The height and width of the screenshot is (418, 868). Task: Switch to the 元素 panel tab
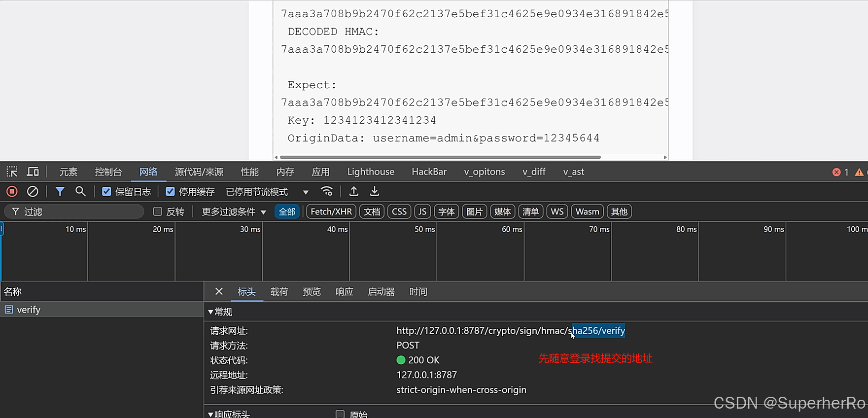[69, 172]
